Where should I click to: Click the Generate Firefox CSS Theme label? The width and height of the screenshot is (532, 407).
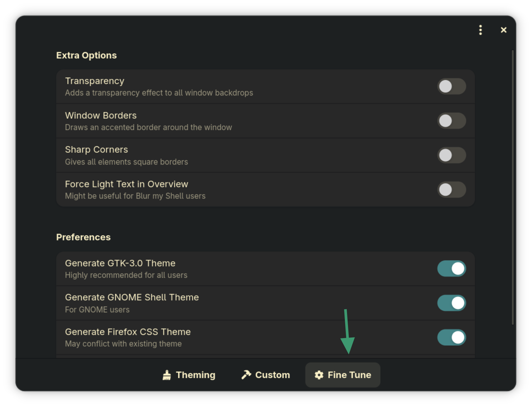point(128,332)
